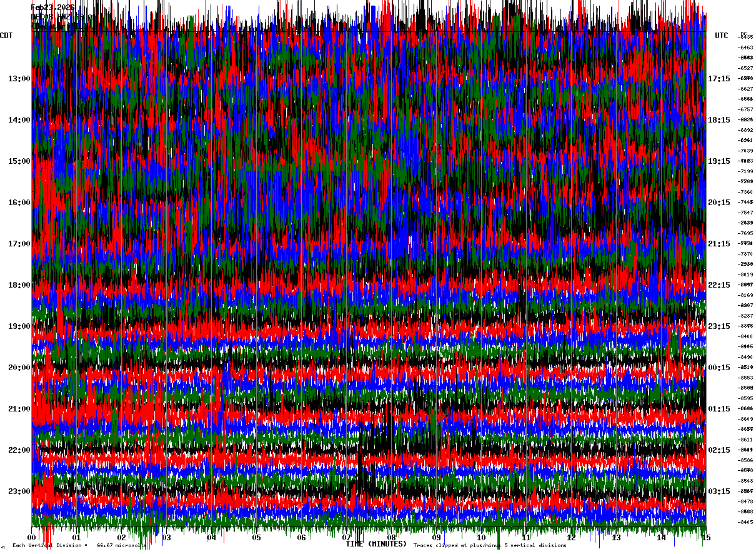Click DC offset value -8019
Screen dimensions: 756x554
[x=746, y=274]
